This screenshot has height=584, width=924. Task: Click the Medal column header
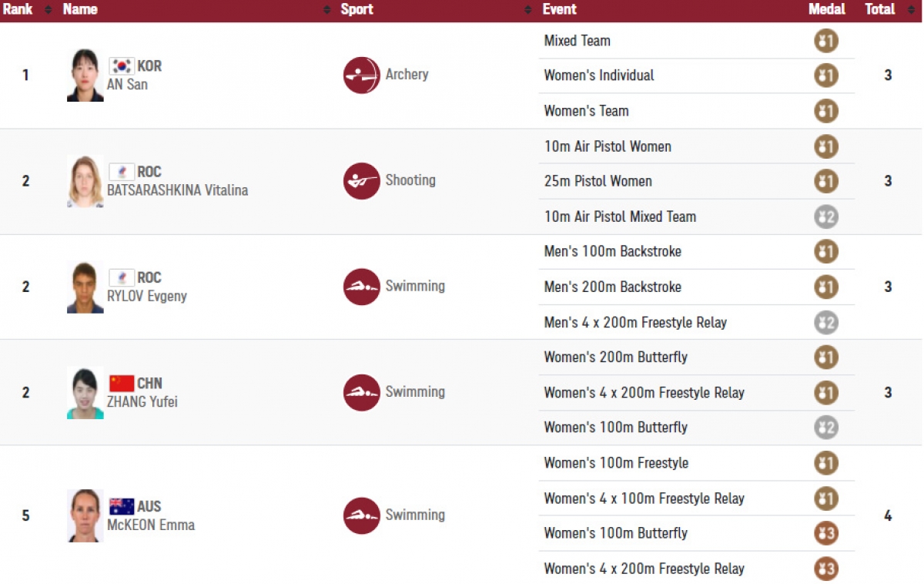827,9
